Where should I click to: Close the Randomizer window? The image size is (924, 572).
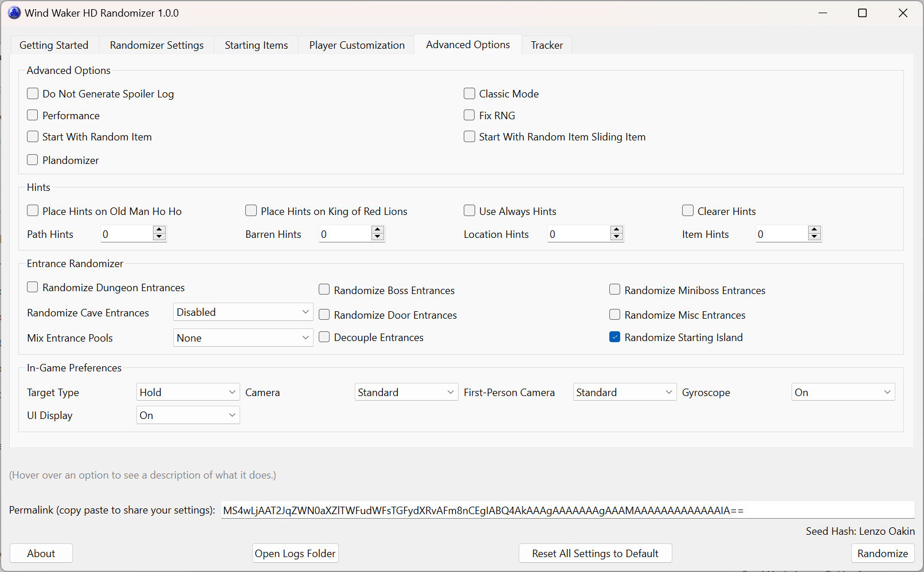click(903, 13)
